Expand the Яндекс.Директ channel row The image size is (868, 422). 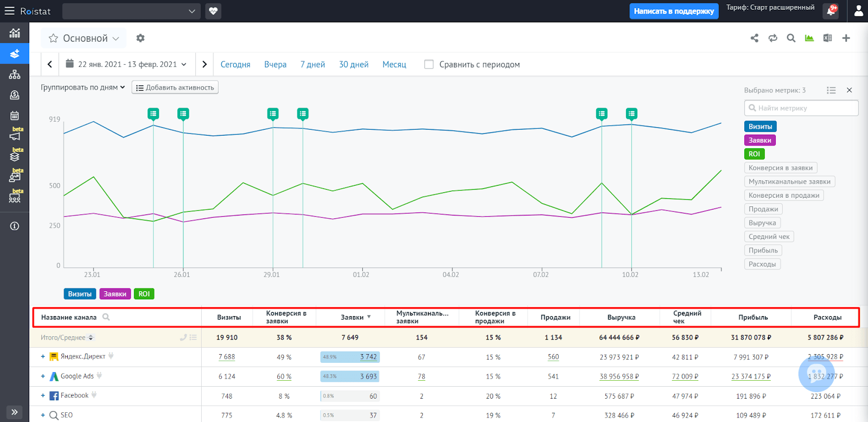click(43, 357)
